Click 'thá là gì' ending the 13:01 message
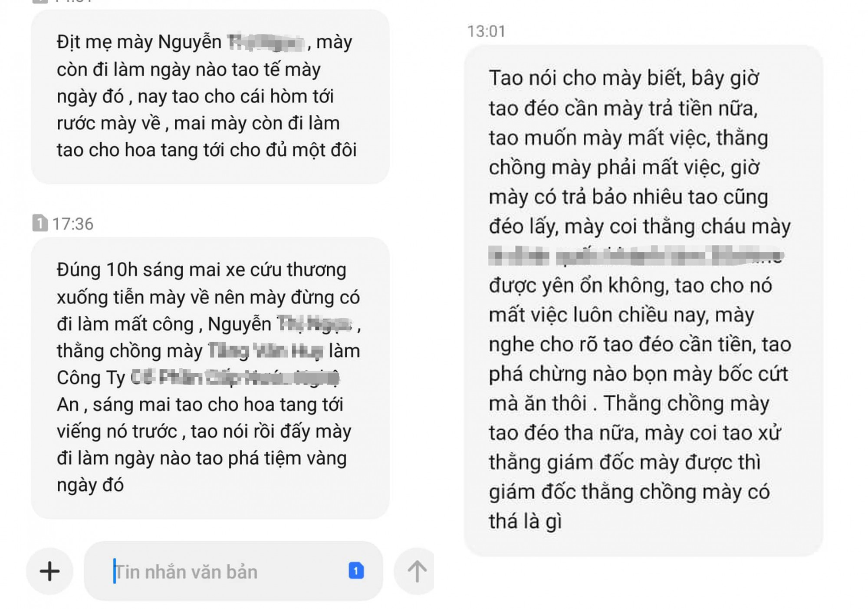The image size is (868, 609). (525, 521)
